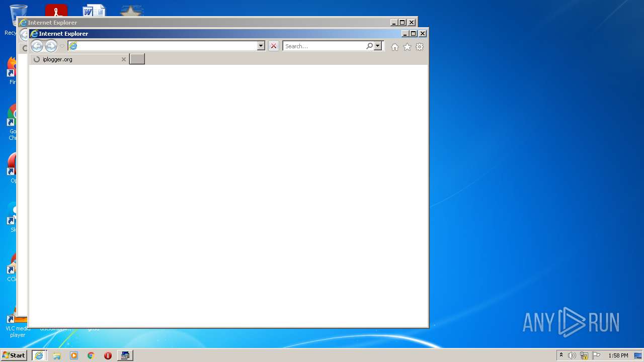The height and width of the screenshot is (362, 644).
Task: Launch Windows Media Player taskbar icon
Action: [x=74, y=355]
